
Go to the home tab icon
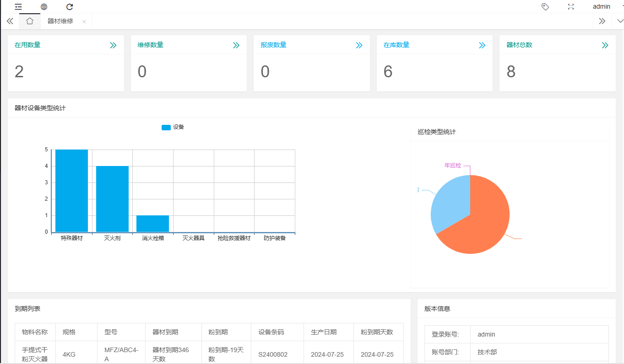tap(30, 21)
